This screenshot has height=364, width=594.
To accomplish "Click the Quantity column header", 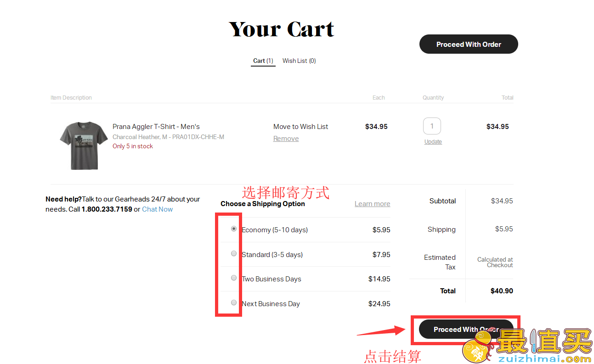I will click(433, 98).
